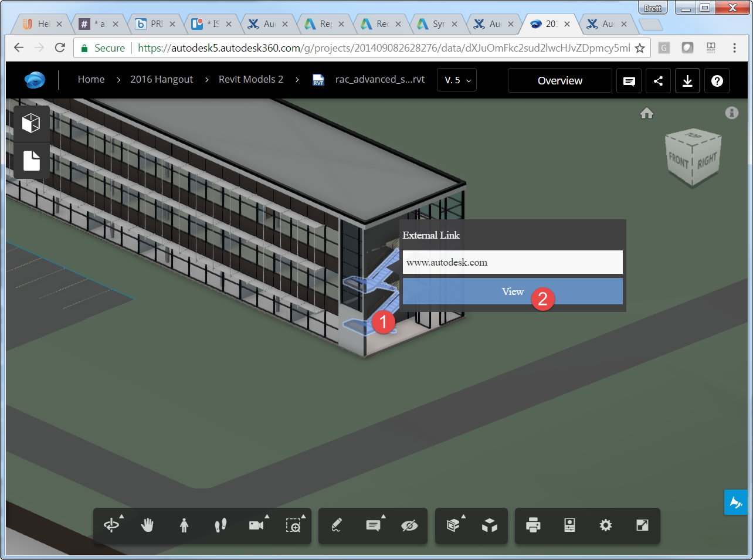Open the Print tool
Image resolution: width=753 pixels, height=560 pixels.
532,525
